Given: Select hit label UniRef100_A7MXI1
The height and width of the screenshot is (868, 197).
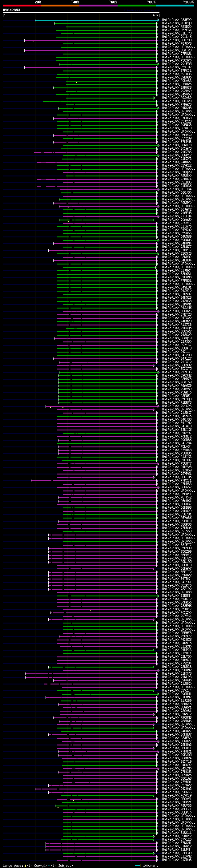Looking at the screenshot, I should (x=177, y=481).
